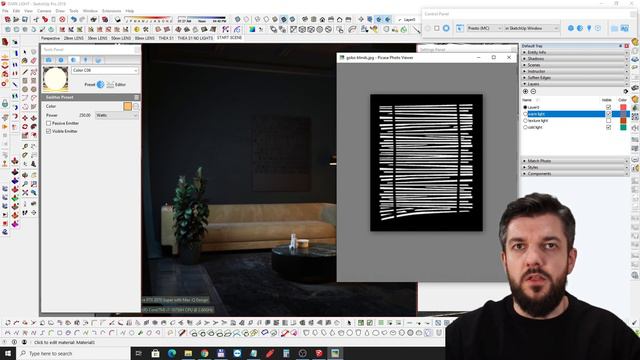Set texture light as active layer radio
This screenshot has width=640, height=360.
[x=525, y=121]
